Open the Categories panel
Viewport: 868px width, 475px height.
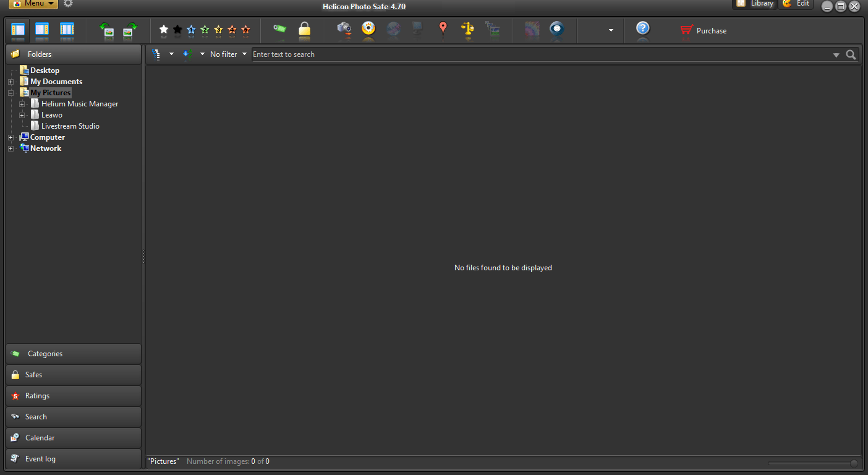[x=74, y=354]
